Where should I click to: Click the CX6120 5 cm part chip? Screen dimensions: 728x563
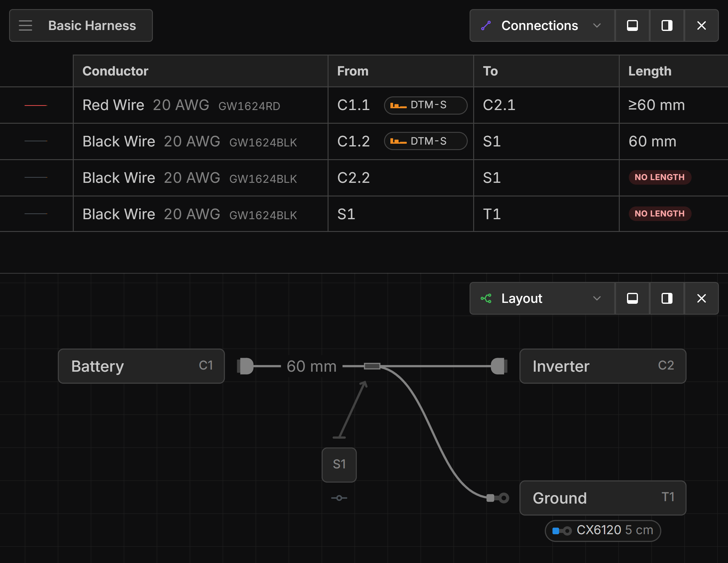point(602,530)
